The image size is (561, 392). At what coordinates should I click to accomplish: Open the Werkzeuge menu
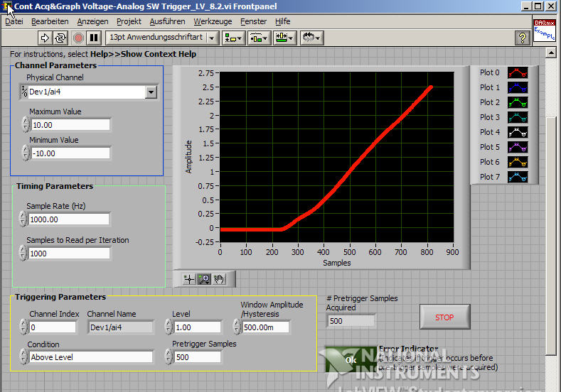click(213, 21)
